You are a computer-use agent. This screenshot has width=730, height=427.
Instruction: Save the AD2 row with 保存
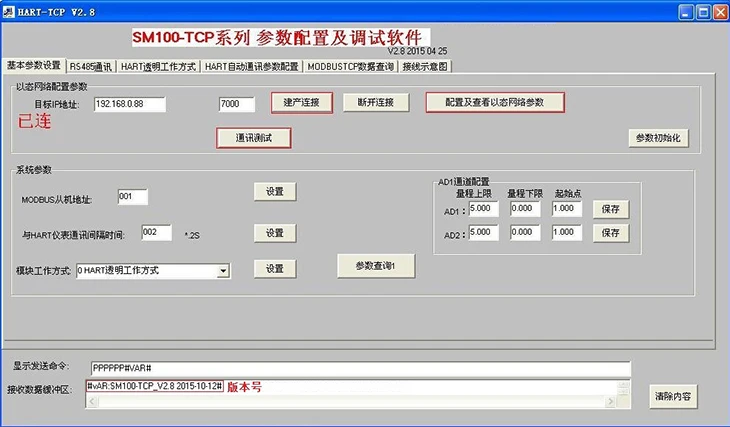(x=611, y=233)
